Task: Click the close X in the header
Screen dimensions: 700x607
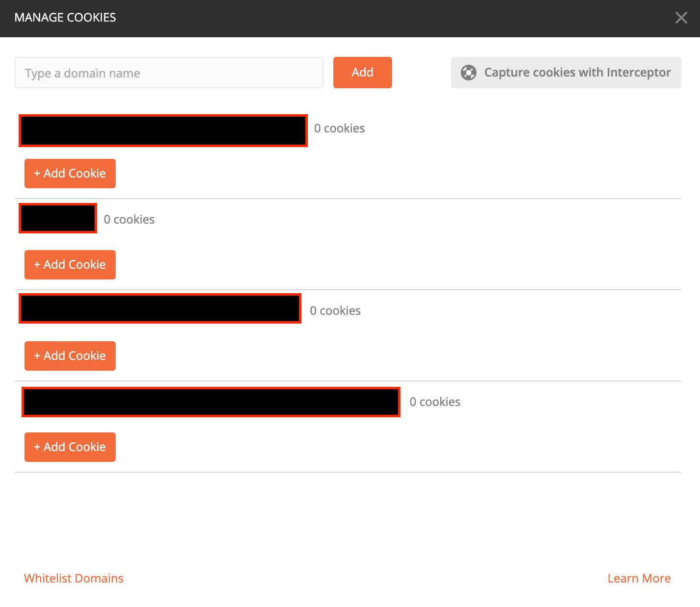Action: click(x=681, y=18)
